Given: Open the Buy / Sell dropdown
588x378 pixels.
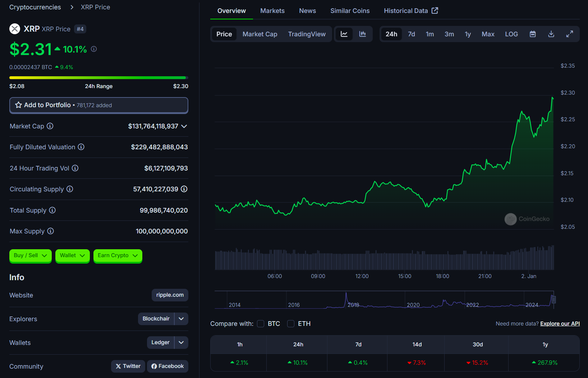Looking at the screenshot, I should click(31, 256).
